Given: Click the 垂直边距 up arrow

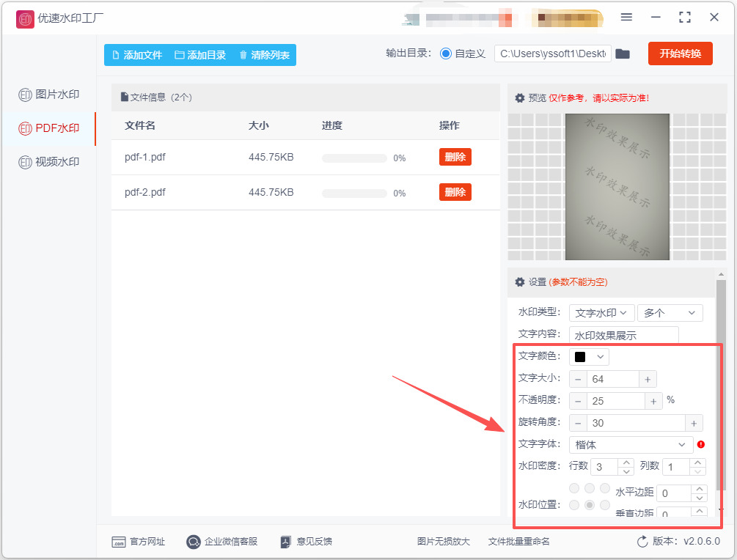Looking at the screenshot, I should [x=700, y=511].
